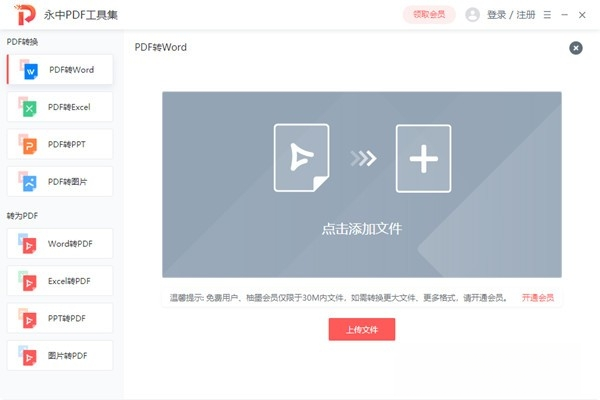Close the application window
The width and height of the screenshot is (600, 400).
pos(582,15)
